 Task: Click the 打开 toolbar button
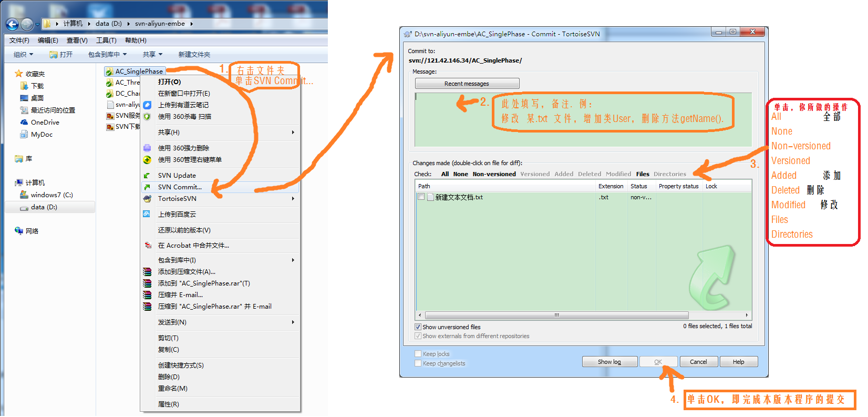61,54
